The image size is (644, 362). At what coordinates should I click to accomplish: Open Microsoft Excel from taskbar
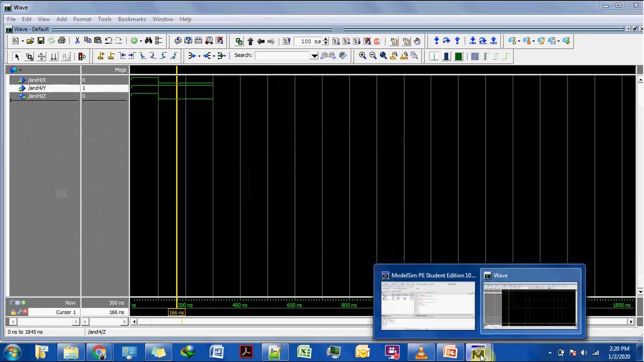pos(304,352)
